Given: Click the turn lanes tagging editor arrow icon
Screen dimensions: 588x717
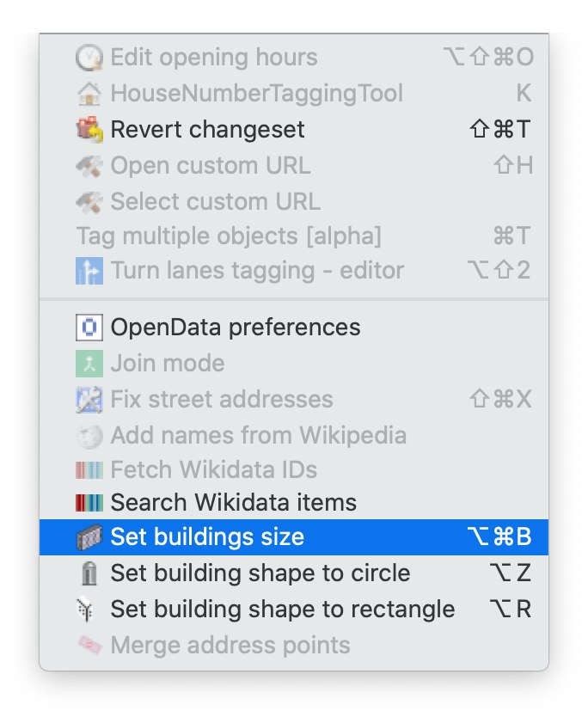Looking at the screenshot, I should pos(89,271).
